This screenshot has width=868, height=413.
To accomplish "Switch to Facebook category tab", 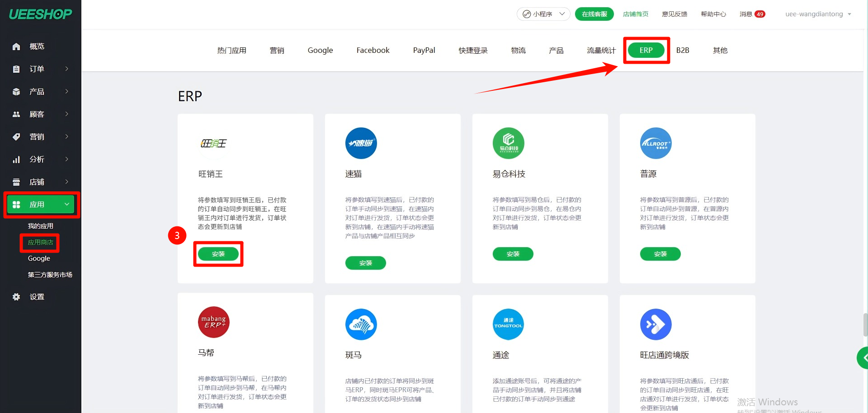I will pos(373,50).
